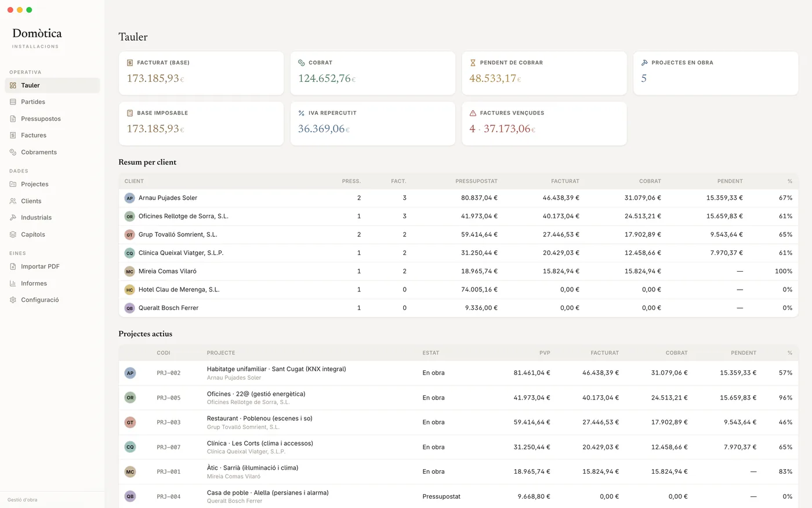The image size is (812, 508).
Task: Open the Partides section
Action: tap(52, 102)
